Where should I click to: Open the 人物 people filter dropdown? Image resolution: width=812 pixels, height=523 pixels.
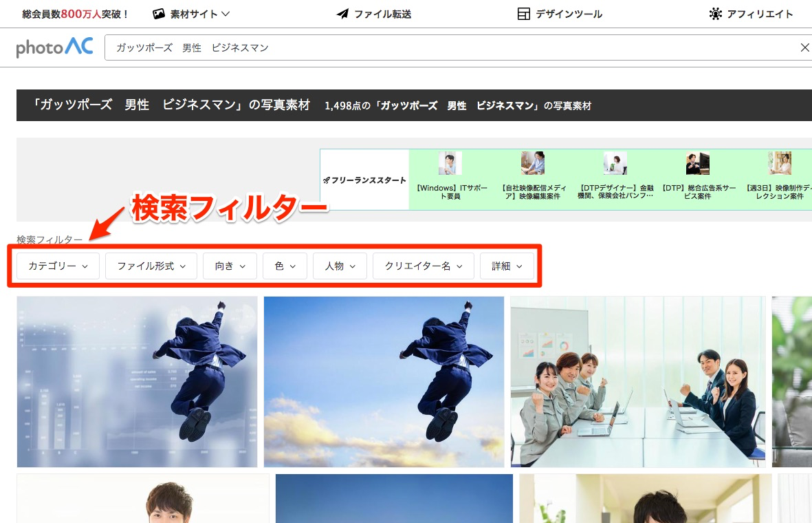[x=339, y=266]
